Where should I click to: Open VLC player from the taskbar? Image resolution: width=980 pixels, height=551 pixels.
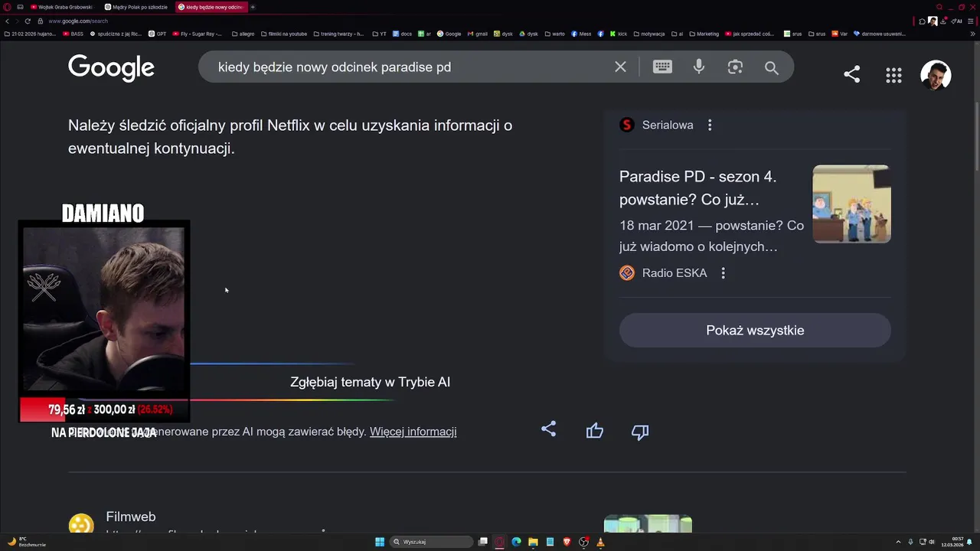point(600,542)
